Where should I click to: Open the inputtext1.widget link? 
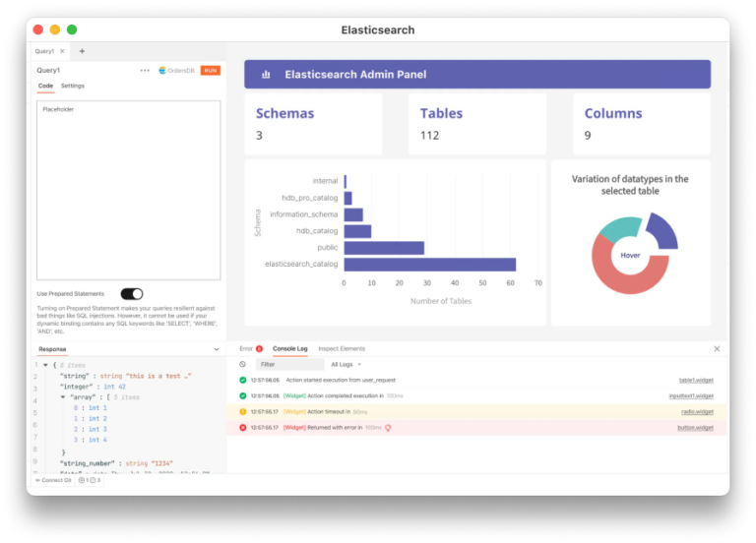[691, 396]
